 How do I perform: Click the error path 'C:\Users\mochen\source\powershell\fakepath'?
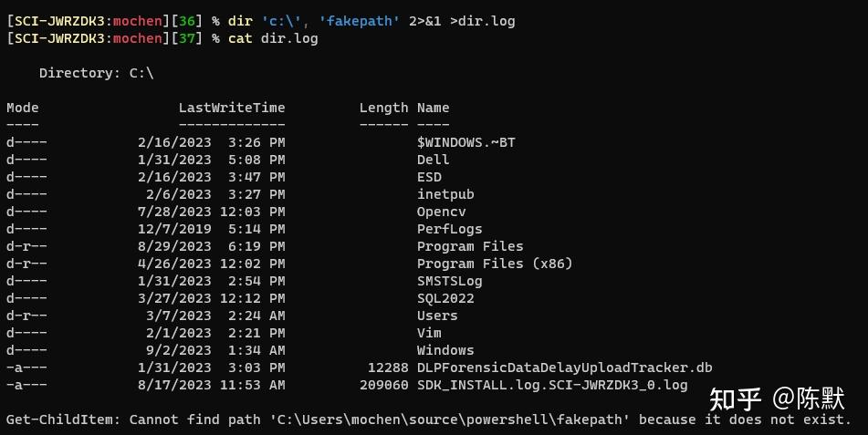(x=449, y=419)
